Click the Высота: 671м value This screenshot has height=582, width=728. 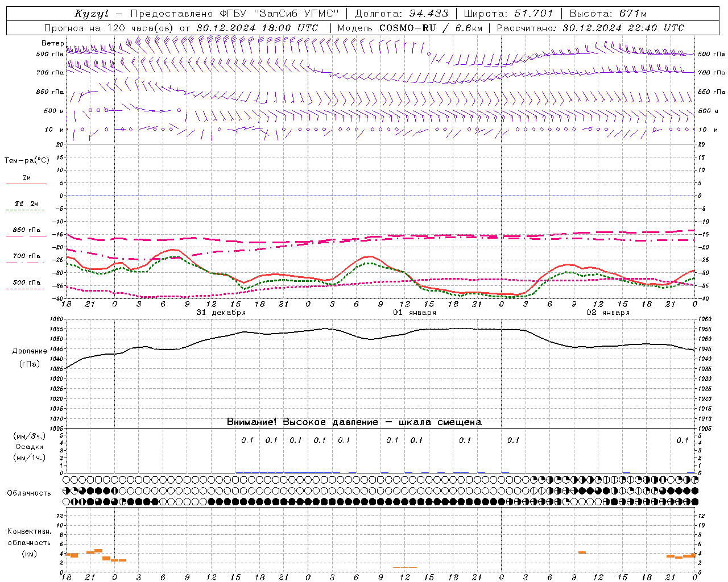coord(608,14)
